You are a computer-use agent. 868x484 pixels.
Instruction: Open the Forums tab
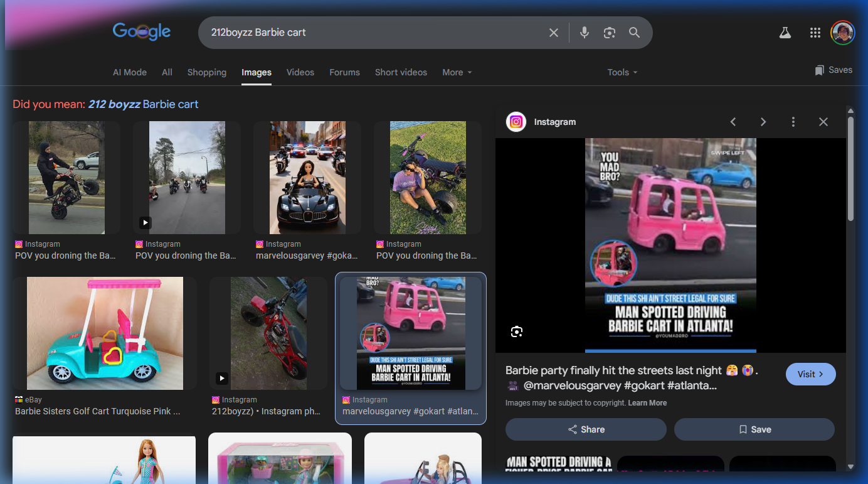345,72
